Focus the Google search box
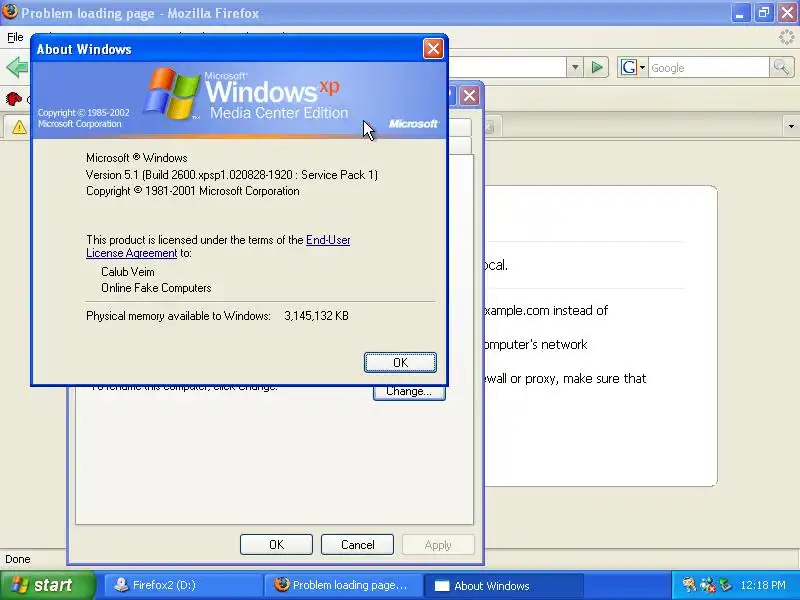 (709, 67)
